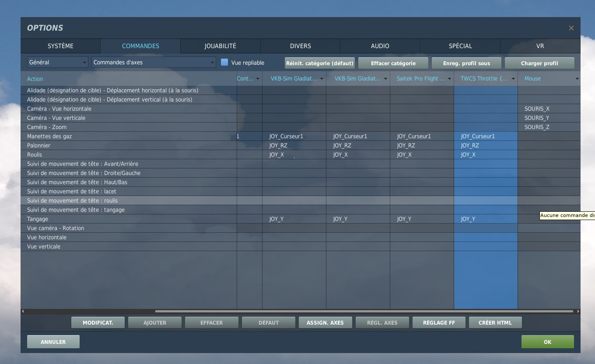Screen dimensions: 595x364
Task: Toggle the Vue repliable checkbox
Action: coord(224,63)
